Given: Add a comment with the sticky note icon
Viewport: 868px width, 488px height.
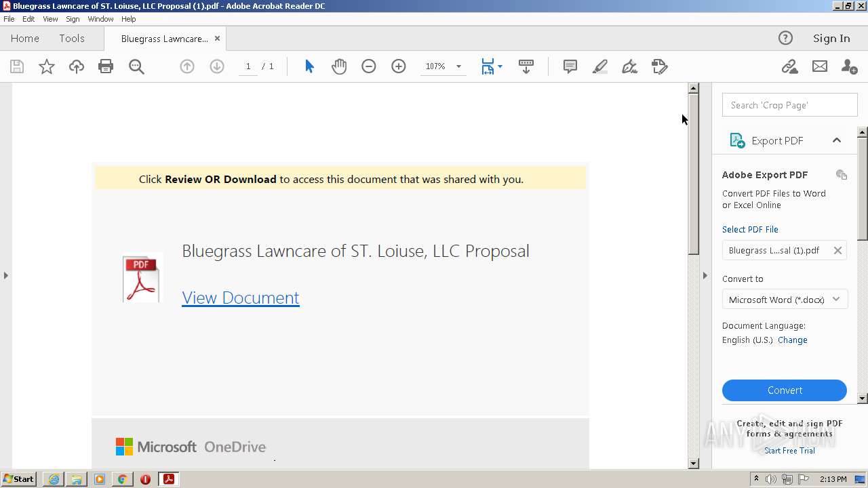Looking at the screenshot, I should coord(570,66).
